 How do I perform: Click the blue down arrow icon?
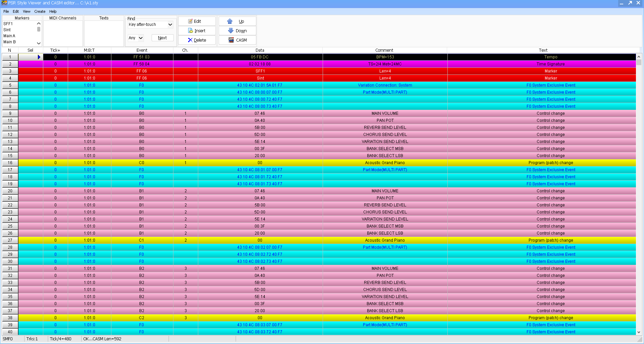231,31
